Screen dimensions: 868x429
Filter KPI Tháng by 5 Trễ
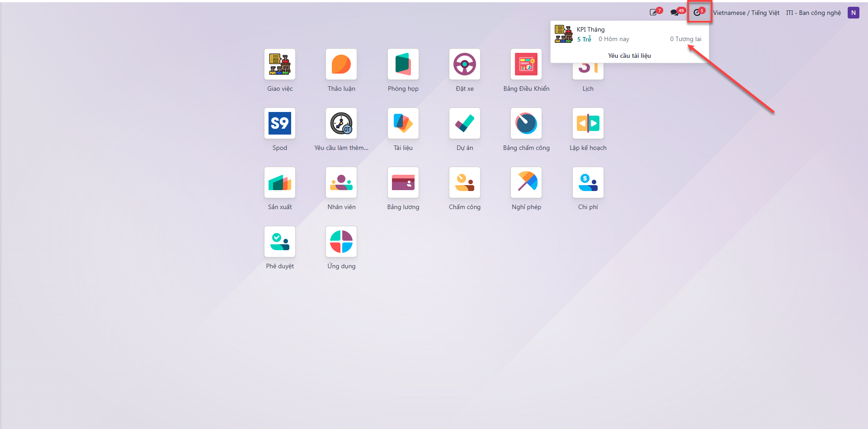(584, 39)
